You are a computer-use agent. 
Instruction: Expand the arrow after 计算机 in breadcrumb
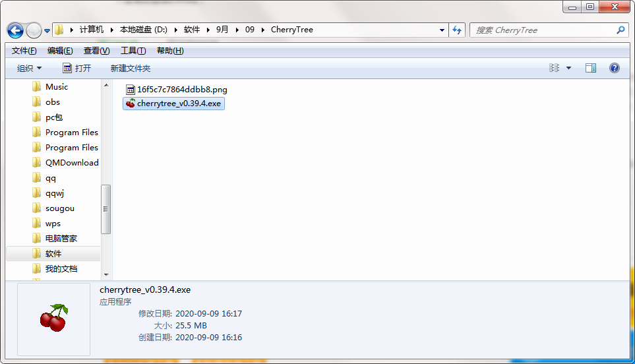tap(112, 30)
